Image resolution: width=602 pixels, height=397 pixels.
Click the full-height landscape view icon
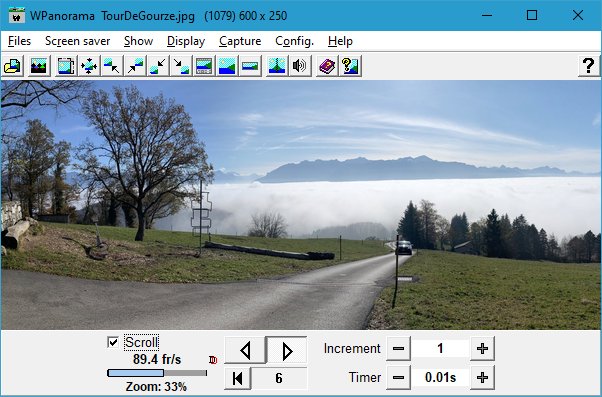tap(227, 66)
